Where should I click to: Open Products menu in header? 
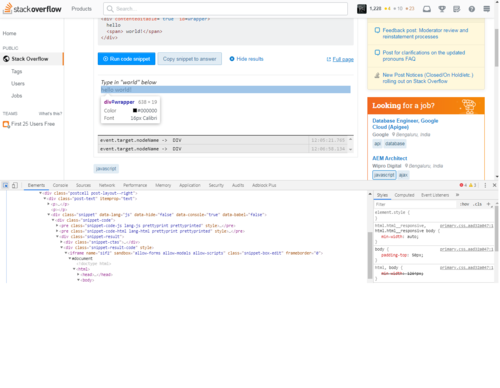pyautogui.click(x=81, y=9)
